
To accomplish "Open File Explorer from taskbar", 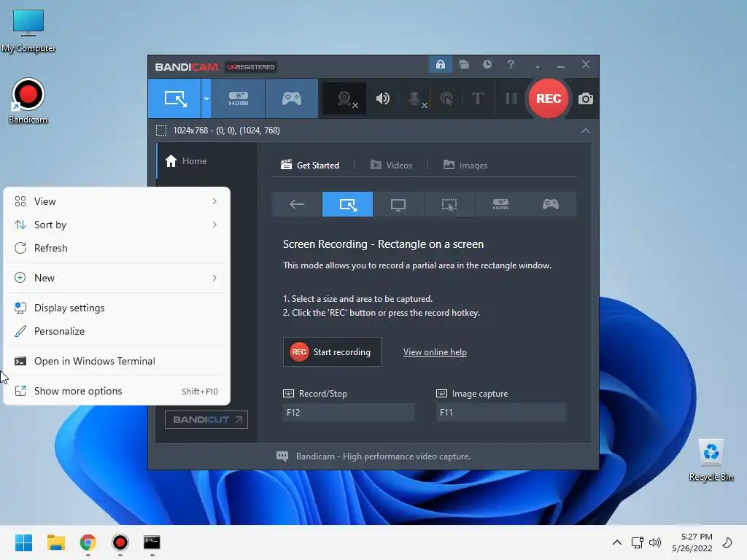I will (55, 542).
